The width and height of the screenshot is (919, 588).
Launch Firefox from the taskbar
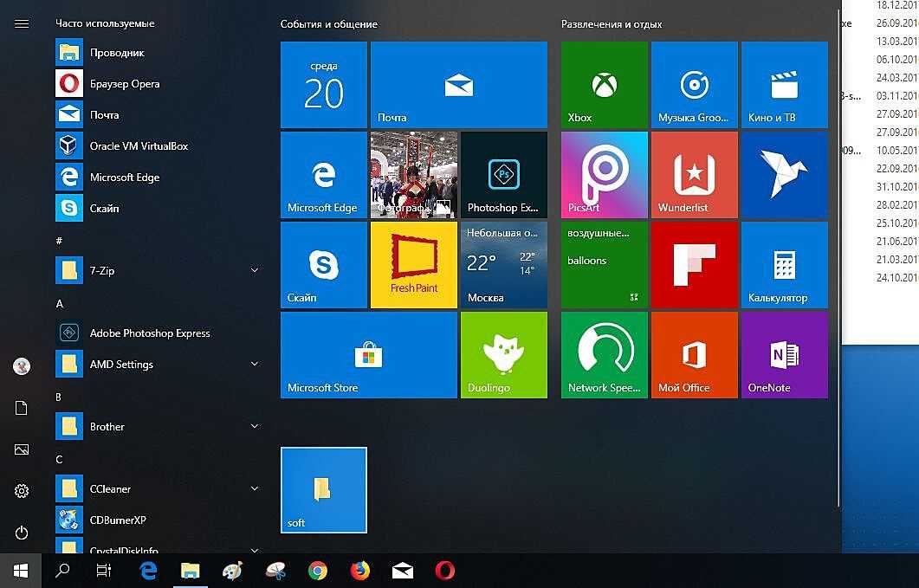click(x=359, y=571)
